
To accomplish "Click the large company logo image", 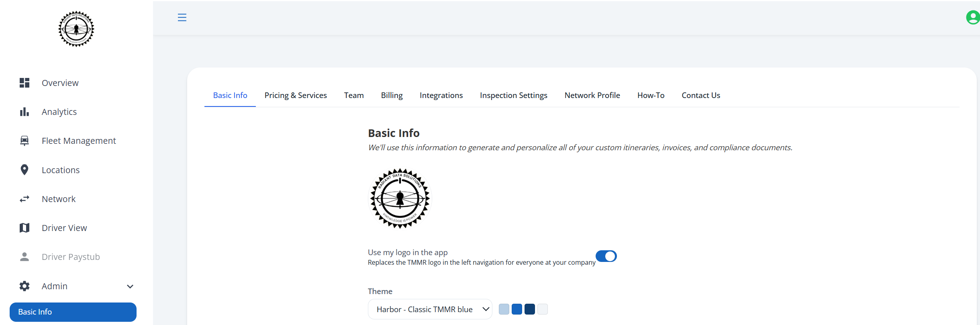I will (x=400, y=198).
